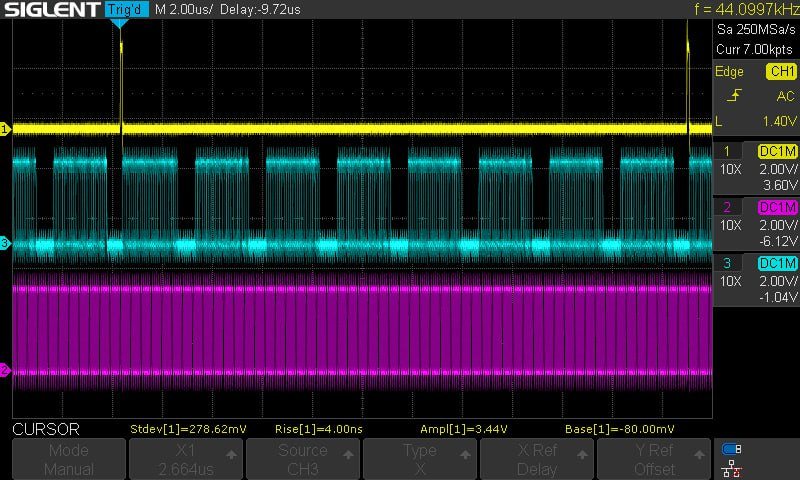This screenshot has width=800, height=480.
Task: Click the Y Ref softkey up arrow
Action: point(699,454)
